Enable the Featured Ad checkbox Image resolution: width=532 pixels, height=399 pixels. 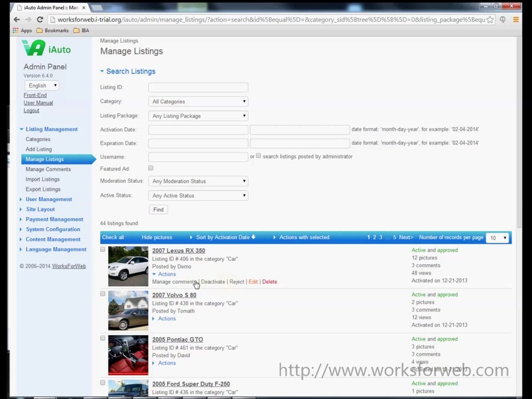coord(151,168)
